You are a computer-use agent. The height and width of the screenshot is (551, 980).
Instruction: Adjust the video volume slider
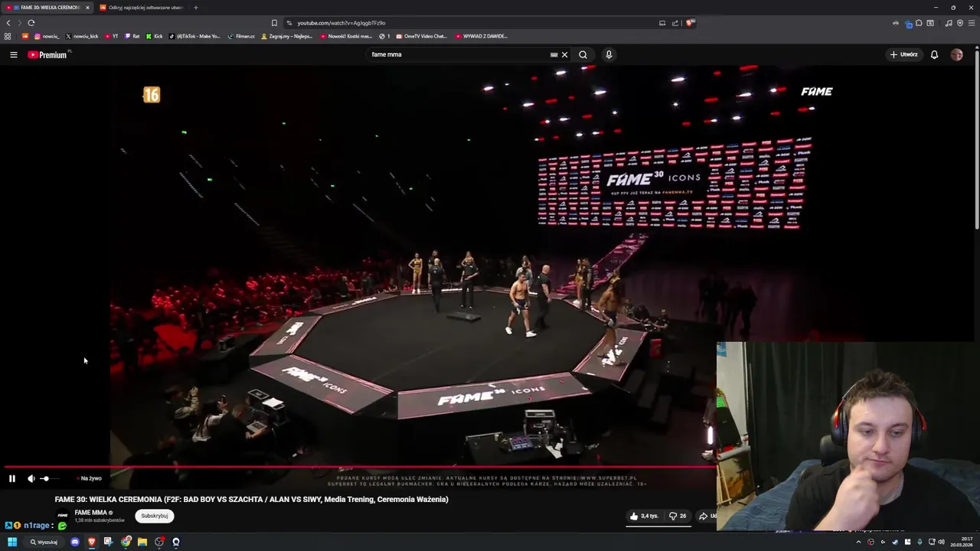click(x=48, y=478)
